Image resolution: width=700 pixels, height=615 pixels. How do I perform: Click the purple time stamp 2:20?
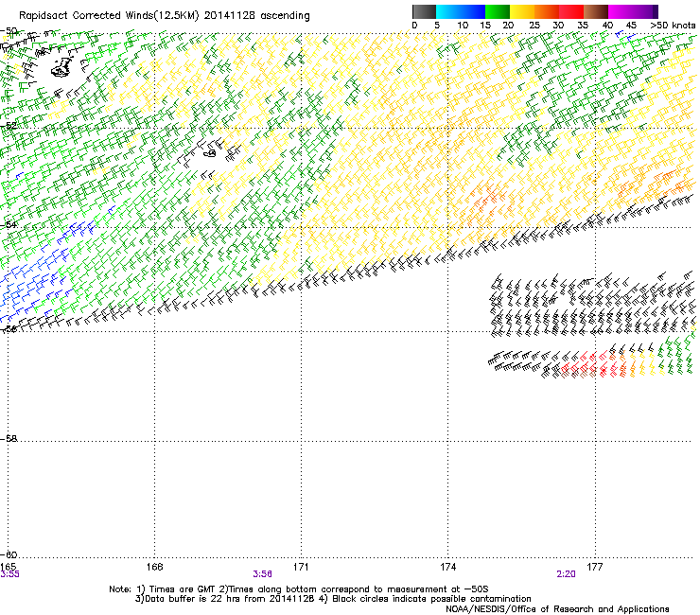pyautogui.click(x=566, y=574)
